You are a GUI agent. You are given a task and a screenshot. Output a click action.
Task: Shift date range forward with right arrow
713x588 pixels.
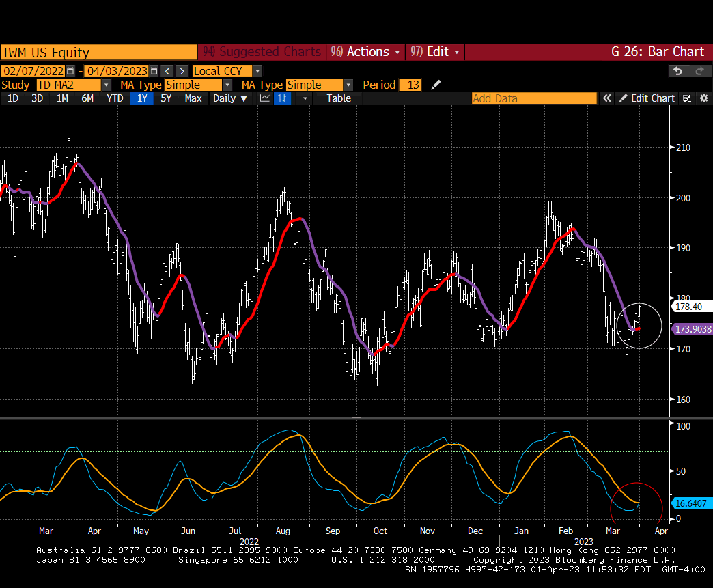(182, 72)
